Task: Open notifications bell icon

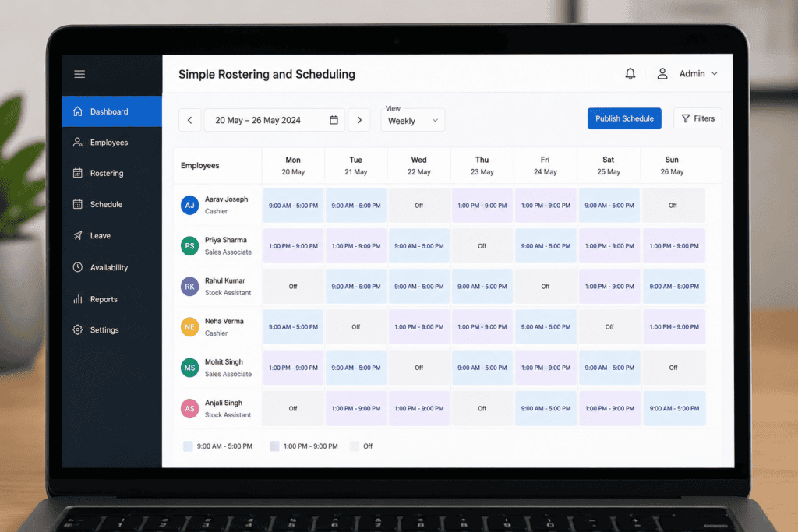Action: (630, 74)
